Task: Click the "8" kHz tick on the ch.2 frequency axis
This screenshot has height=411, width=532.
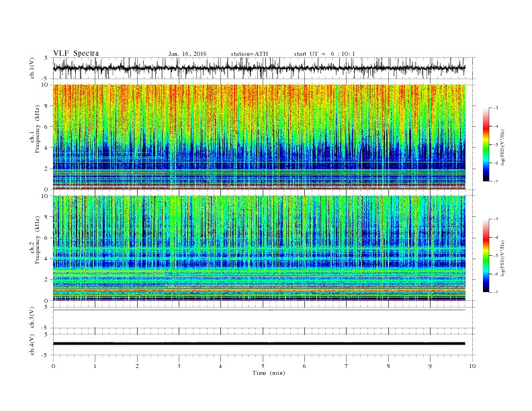Action: coord(47,217)
